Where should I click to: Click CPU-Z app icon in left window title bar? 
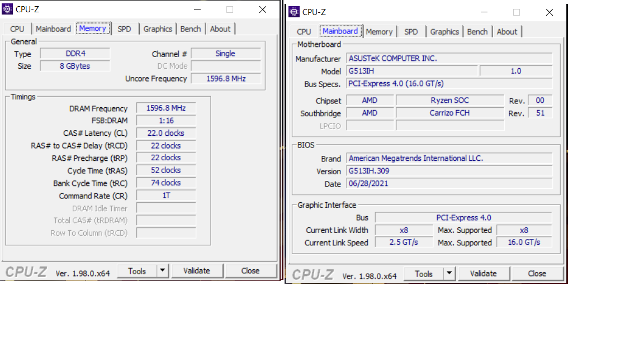point(7,9)
